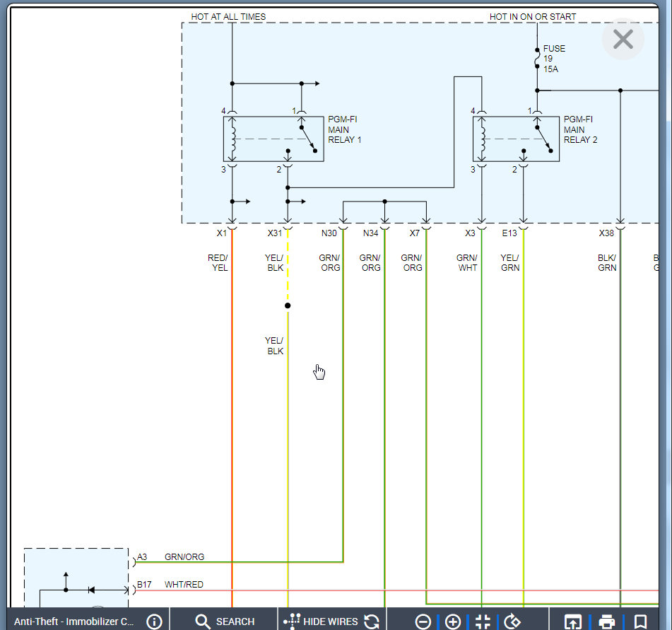Select PGM-FI MAIN RELAY 1 component
The image size is (672, 630).
tap(273, 139)
